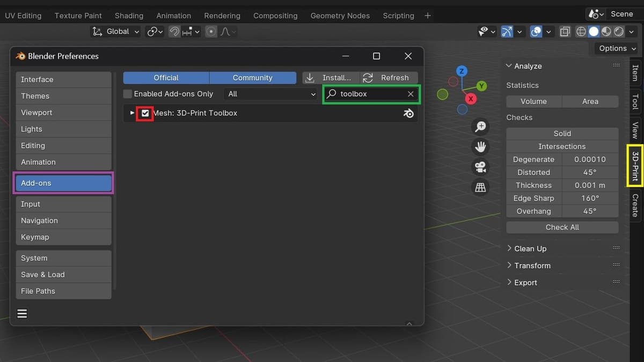Click the proportional editing falloff curve icon
The height and width of the screenshot is (362, 644).
click(225, 32)
